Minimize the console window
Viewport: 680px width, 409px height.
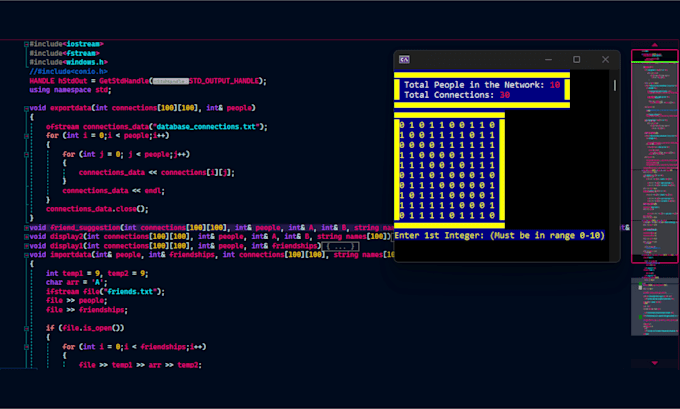pyautogui.click(x=549, y=59)
